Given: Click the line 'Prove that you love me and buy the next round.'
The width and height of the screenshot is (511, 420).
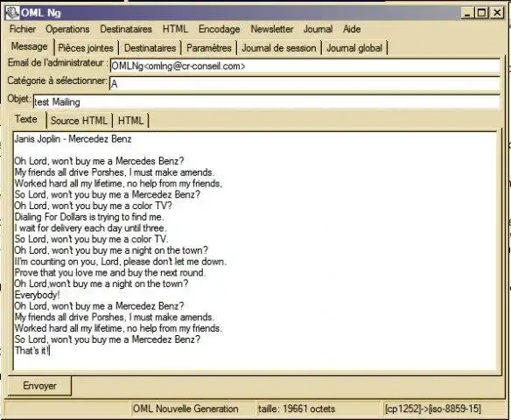Looking at the screenshot, I should [110, 273].
